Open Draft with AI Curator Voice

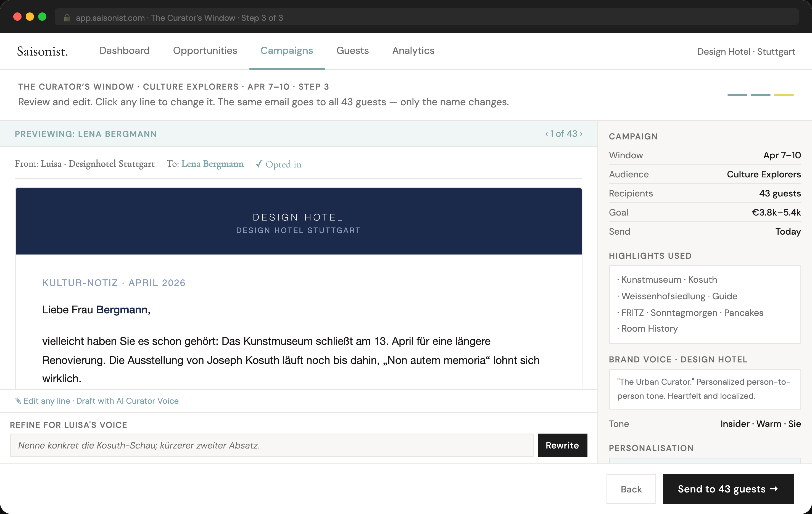click(x=128, y=401)
